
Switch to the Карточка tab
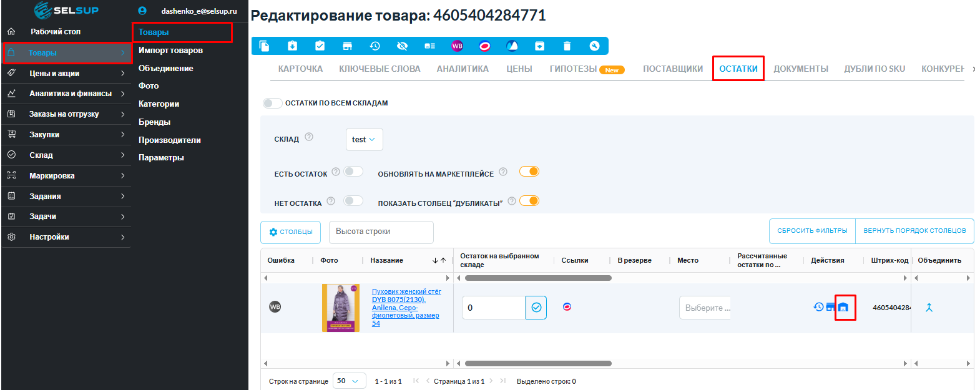point(300,69)
